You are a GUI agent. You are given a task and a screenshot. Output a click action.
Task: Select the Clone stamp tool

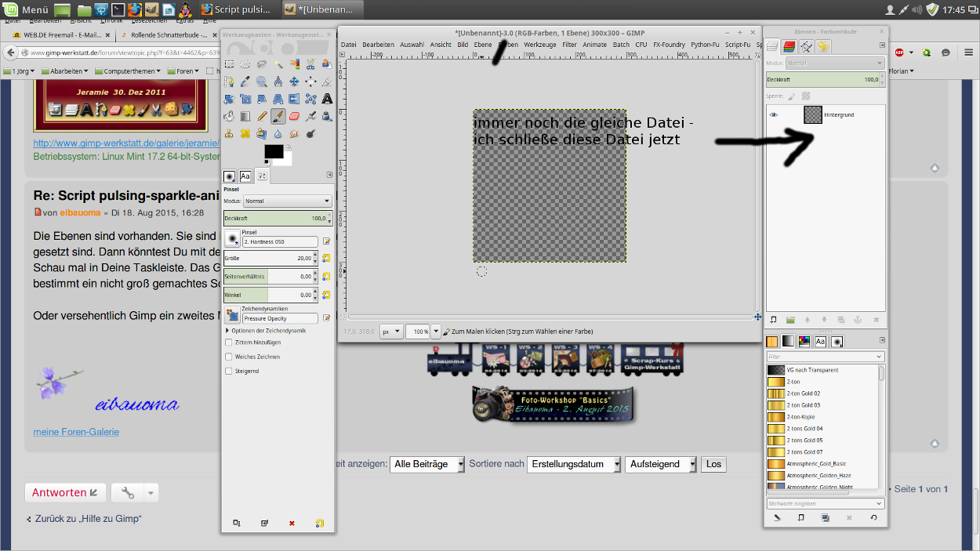click(230, 133)
